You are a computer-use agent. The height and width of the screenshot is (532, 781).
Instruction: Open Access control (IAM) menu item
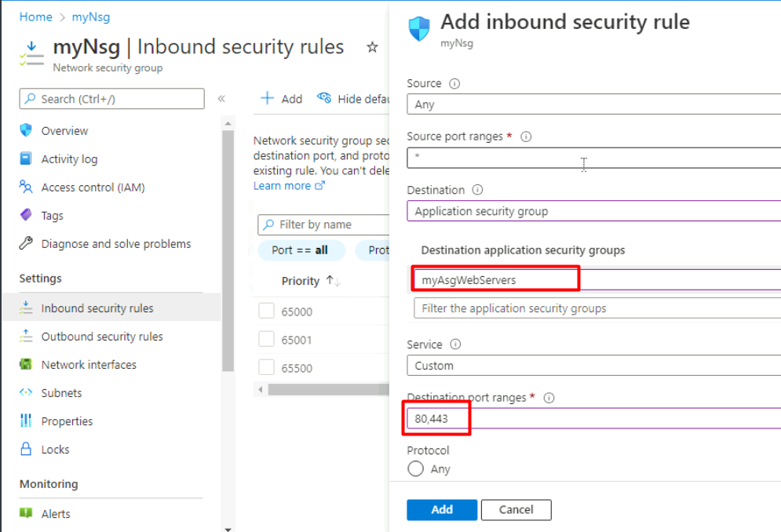93,188
